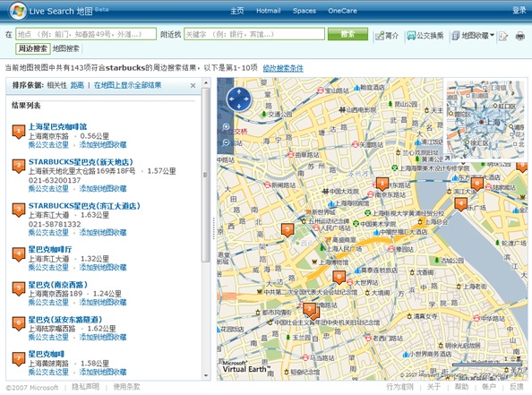532x395 pixels.
Task: Open result 上海星巴克咖啡馆
Action: pos(57,127)
